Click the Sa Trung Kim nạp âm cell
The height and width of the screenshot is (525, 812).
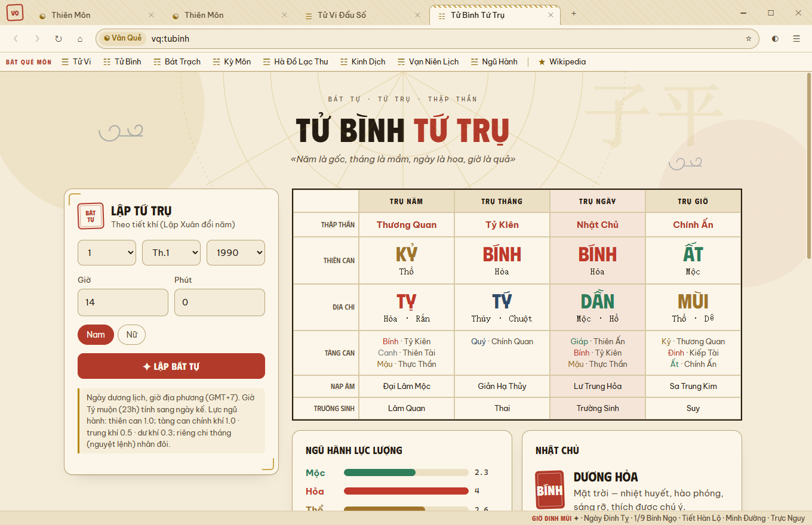tap(693, 386)
